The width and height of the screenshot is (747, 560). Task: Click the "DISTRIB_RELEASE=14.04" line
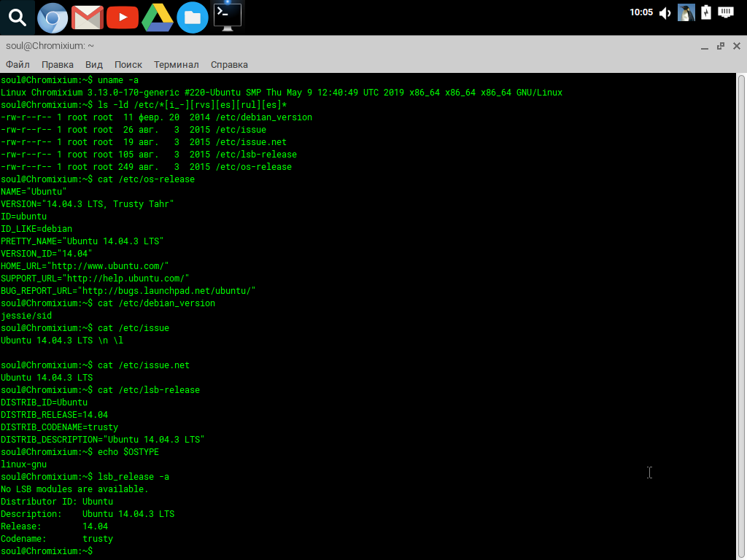pos(54,414)
